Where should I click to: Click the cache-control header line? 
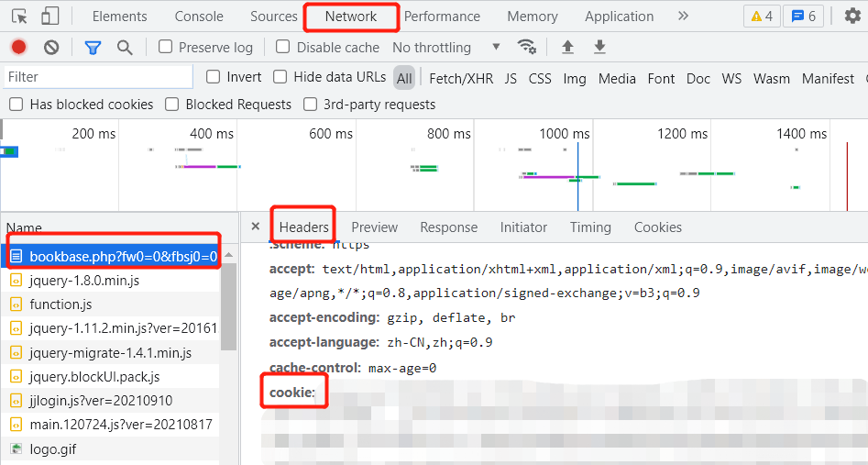353,368
